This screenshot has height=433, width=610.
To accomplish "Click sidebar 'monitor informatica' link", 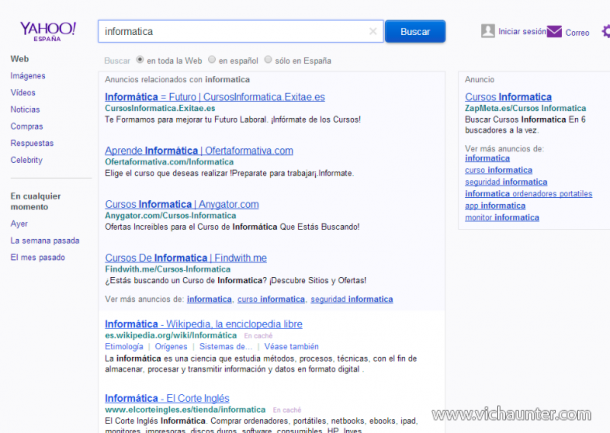I will click(x=502, y=217).
